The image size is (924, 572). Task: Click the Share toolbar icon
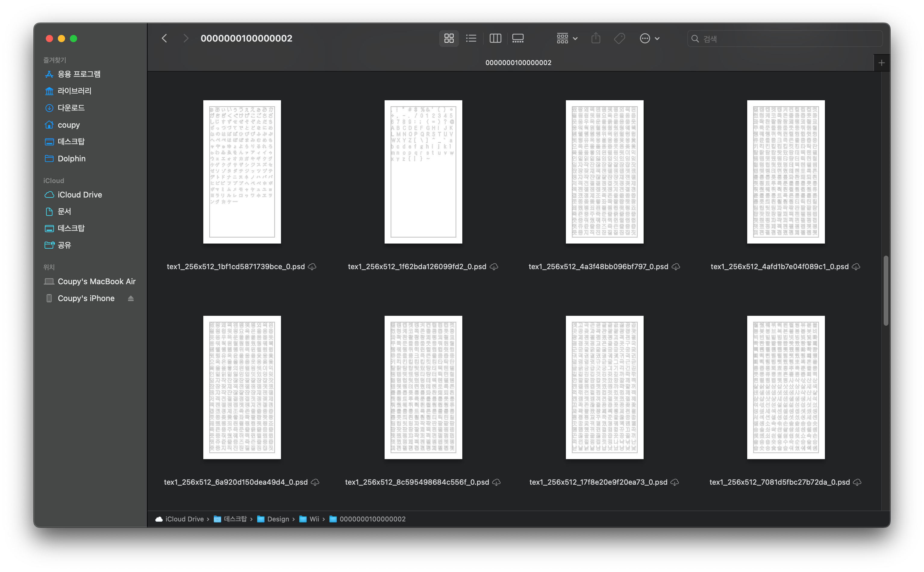[x=595, y=38]
